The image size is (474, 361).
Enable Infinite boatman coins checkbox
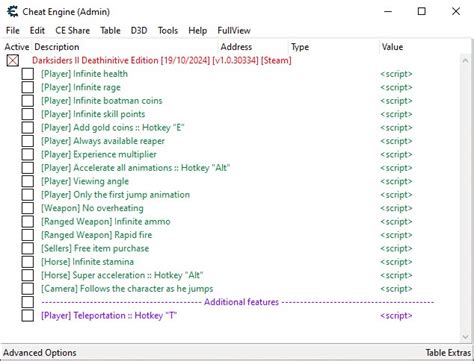click(28, 101)
